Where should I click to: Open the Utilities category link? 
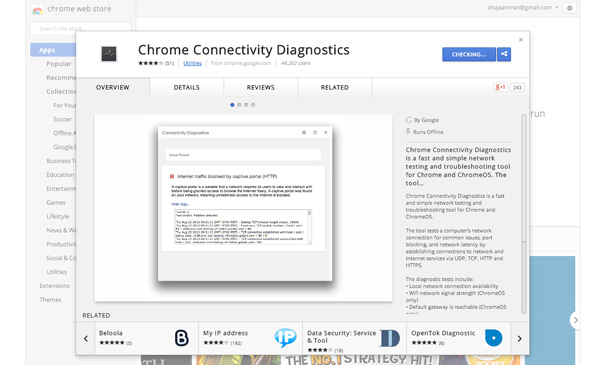(192, 63)
